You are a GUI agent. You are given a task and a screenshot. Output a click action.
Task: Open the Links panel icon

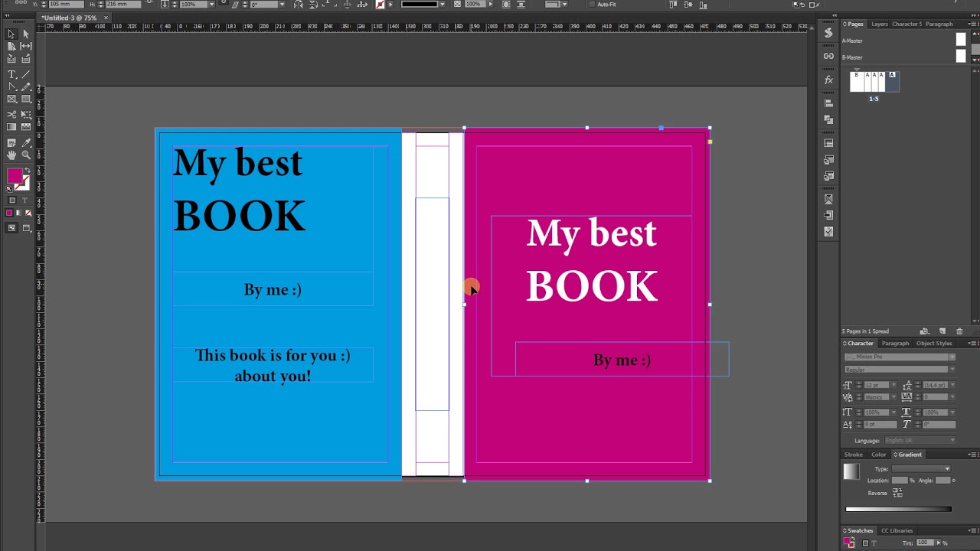[x=828, y=56]
